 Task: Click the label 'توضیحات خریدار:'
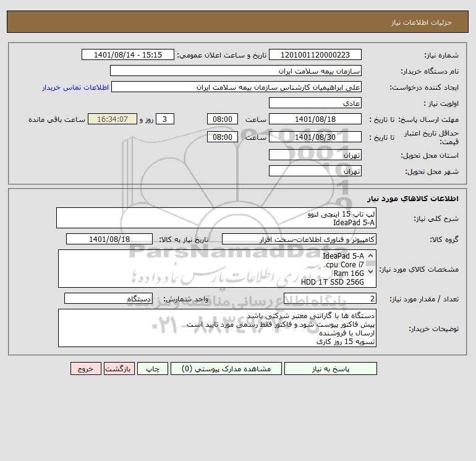coord(433,329)
